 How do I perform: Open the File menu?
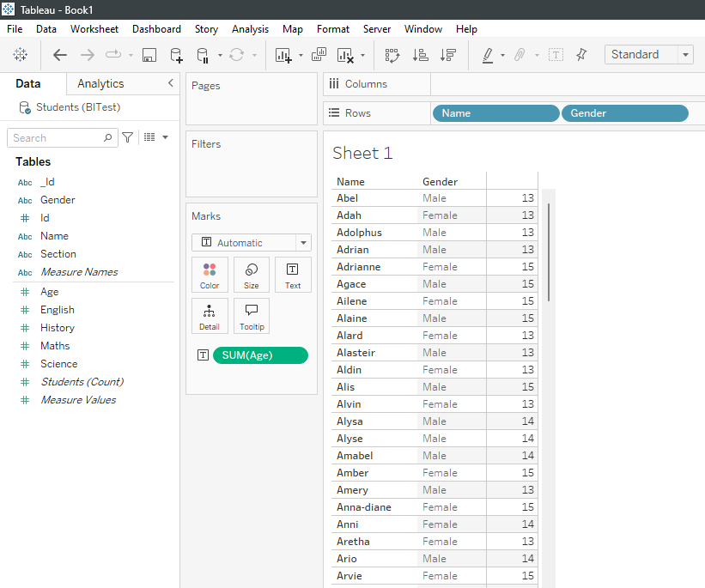click(x=15, y=29)
